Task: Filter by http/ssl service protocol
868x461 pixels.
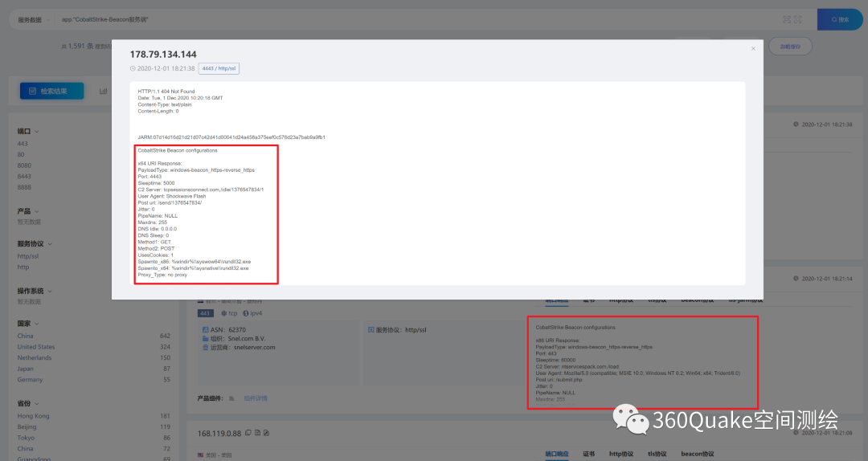Action: (x=27, y=256)
